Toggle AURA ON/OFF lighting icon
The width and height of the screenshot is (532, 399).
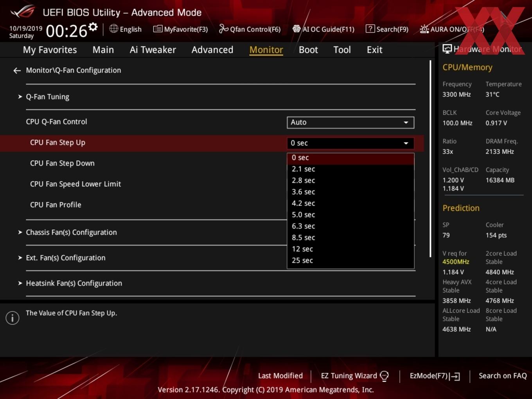pyautogui.click(x=424, y=29)
